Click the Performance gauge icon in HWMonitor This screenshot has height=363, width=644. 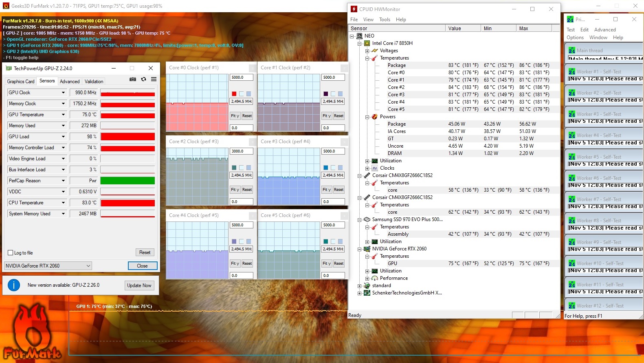tap(375, 278)
